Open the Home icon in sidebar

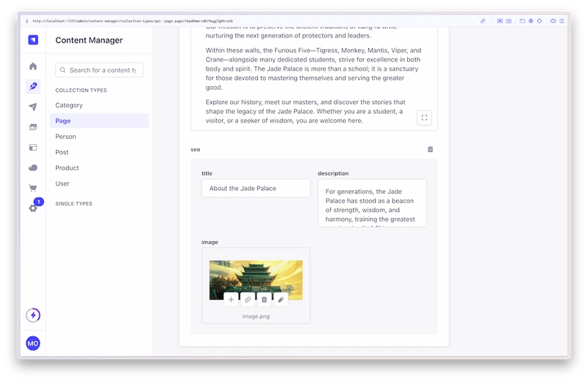(33, 67)
